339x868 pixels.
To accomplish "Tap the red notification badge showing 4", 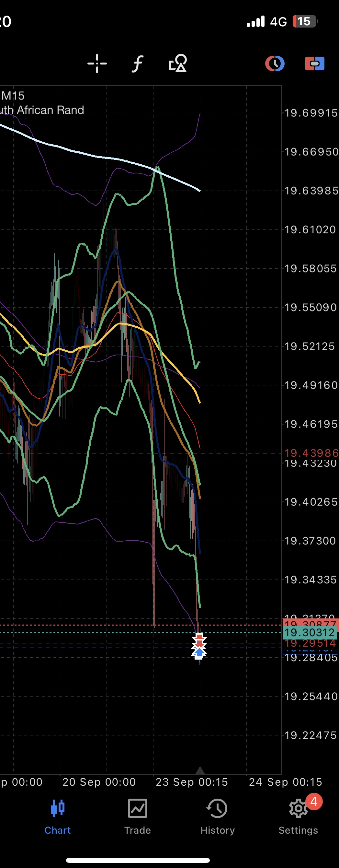I will pyautogui.click(x=314, y=802).
